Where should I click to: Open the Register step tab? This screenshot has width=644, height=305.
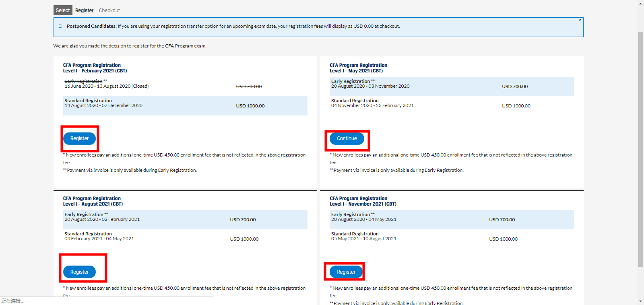pos(84,10)
